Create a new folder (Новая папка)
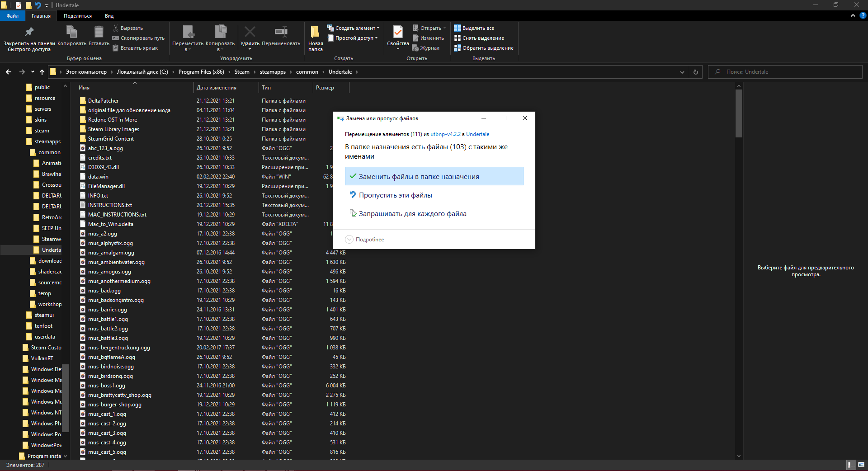Screen dimensions: 868x471 316,38
